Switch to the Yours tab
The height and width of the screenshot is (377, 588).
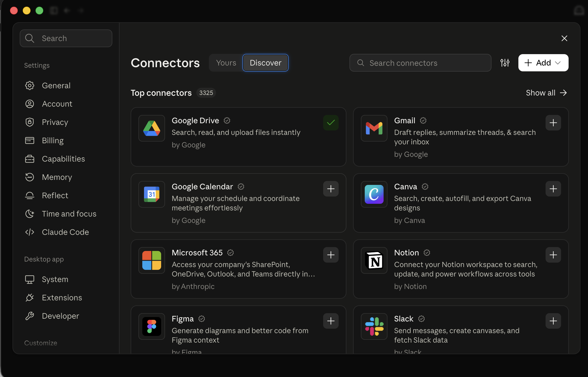click(226, 63)
